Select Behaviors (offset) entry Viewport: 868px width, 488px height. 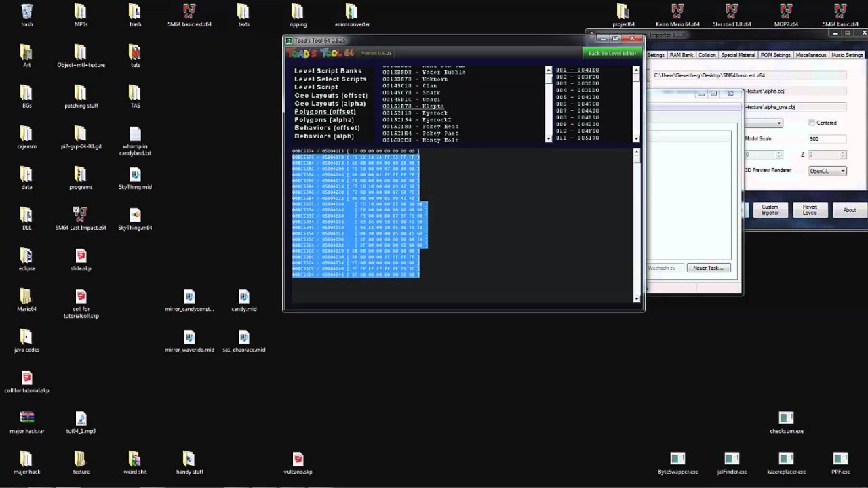327,128
